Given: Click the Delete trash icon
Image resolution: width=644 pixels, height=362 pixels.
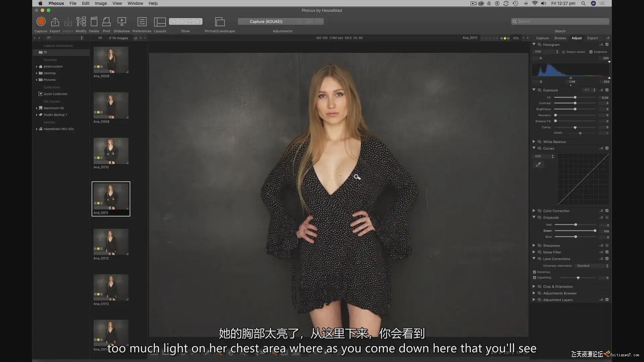Looking at the screenshot, I should coord(94,22).
